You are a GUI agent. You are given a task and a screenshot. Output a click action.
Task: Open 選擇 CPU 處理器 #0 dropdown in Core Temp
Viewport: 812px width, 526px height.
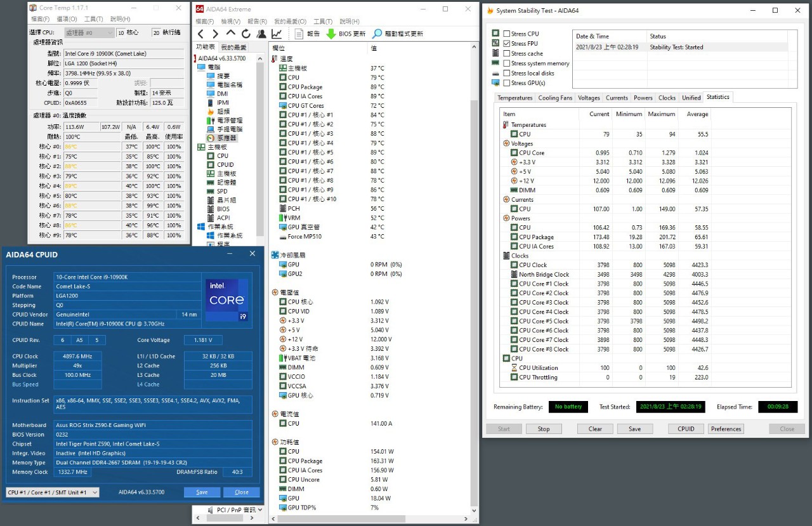89,32
